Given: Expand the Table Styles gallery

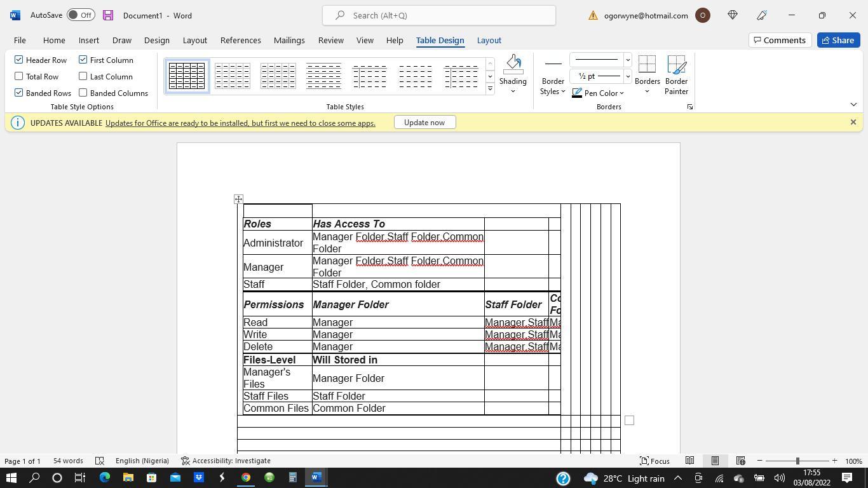Looking at the screenshot, I should [x=490, y=89].
